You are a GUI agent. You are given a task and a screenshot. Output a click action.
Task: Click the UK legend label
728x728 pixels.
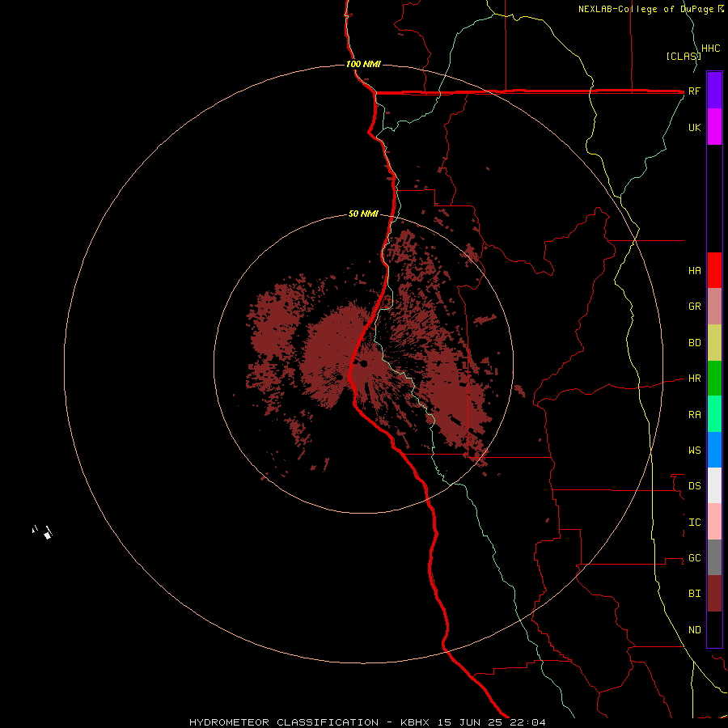pos(694,128)
